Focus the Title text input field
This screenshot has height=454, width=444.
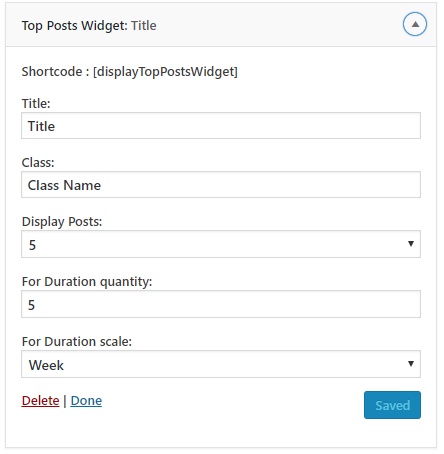tap(221, 126)
